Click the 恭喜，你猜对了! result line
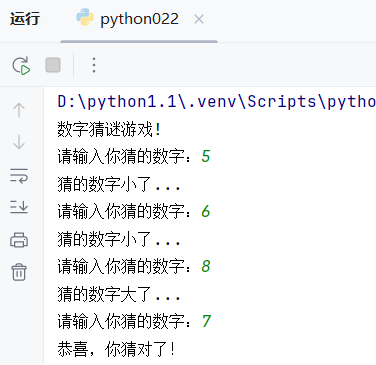 click(x=116, y=349)
